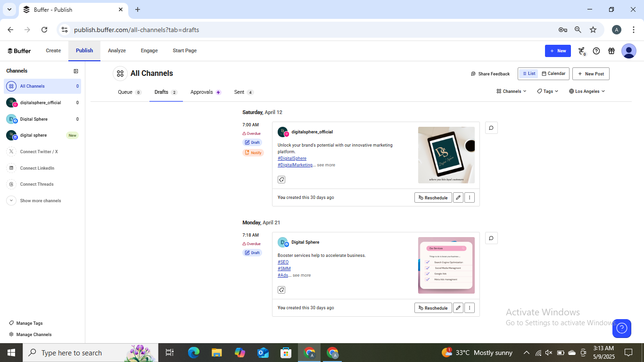Open File Explorer from taskbar
The width and height of the screenshot is (644, 362).
point(217,353)
